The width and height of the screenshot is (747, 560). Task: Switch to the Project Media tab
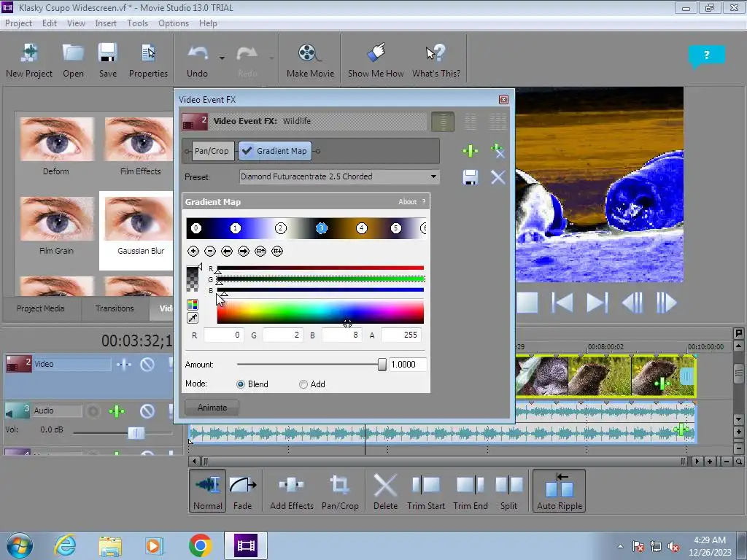(41, 308)
